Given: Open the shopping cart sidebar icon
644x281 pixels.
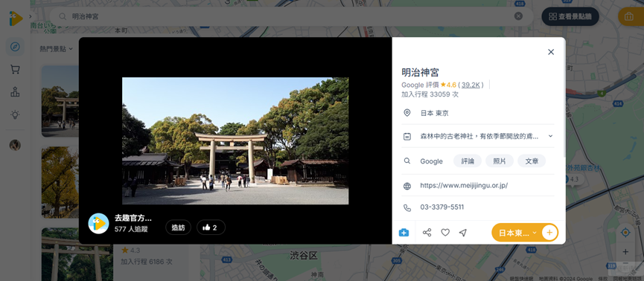Looking at the screenshot, I should click(15, 70).
